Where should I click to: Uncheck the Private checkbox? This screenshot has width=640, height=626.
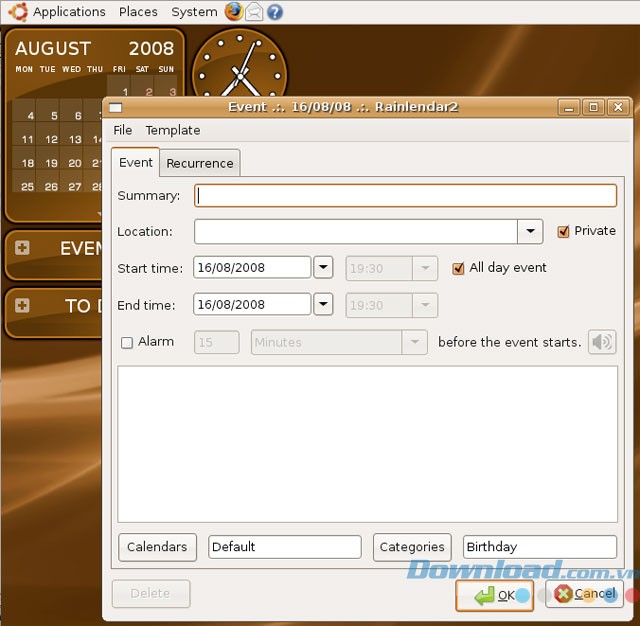(x=564, y=231)
